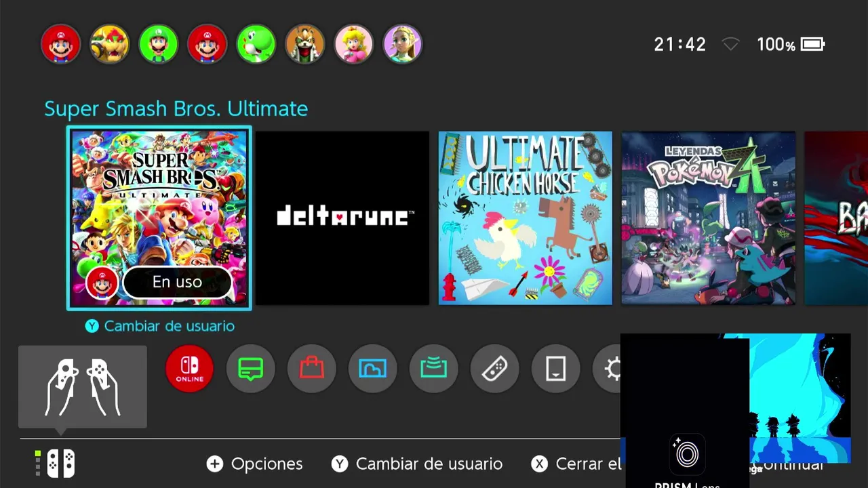
Task: Click the 21:42 clock
Action: click(679, 45)
